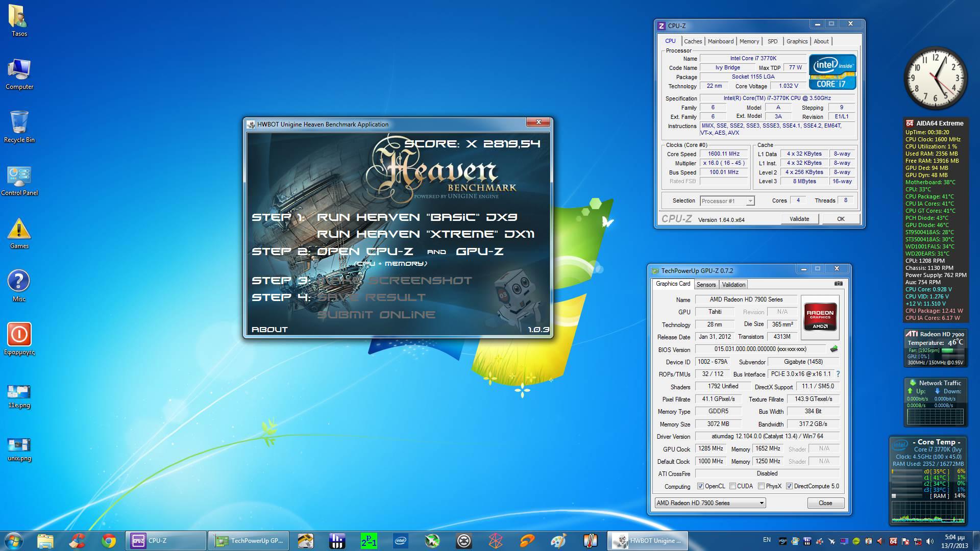Open the thermometer taskbar icon

[x=590, y=540]
